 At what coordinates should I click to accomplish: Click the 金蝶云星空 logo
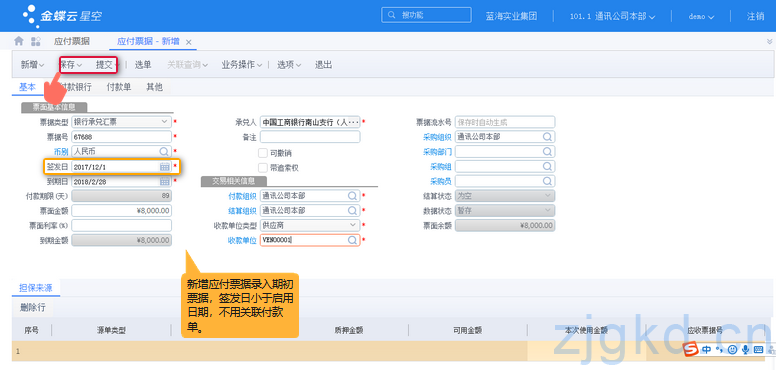tap(63, 16)
